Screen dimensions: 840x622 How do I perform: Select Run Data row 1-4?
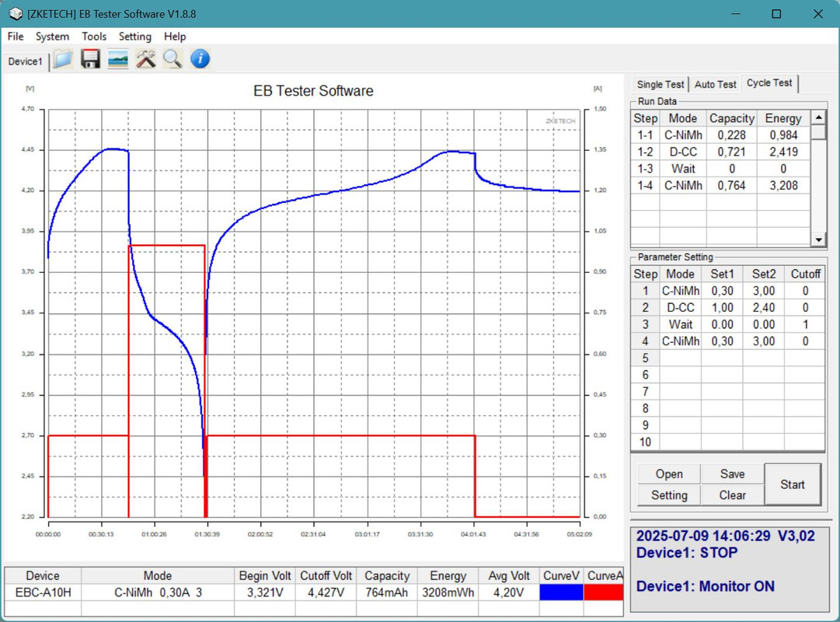pyautogui.click(x=720, y=185)
